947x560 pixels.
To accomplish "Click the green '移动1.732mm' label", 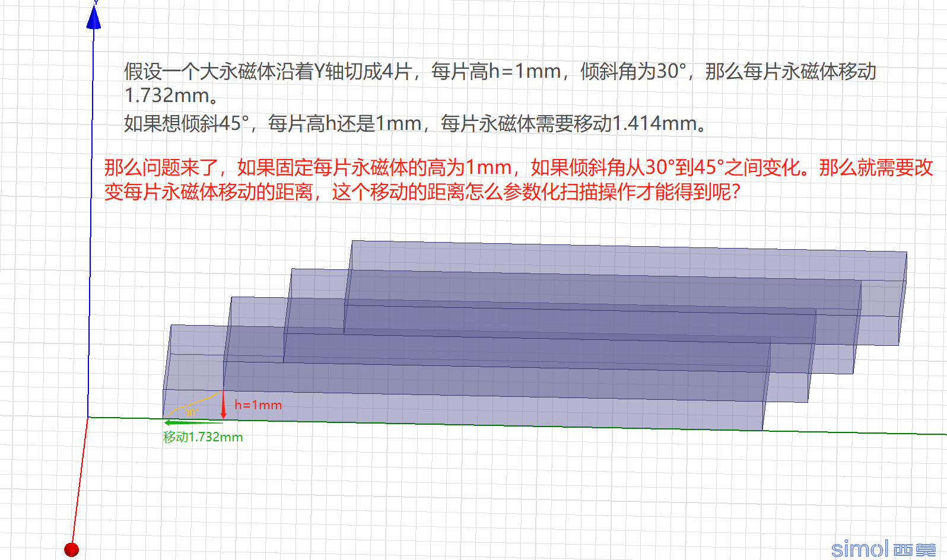I will [203, 437].
